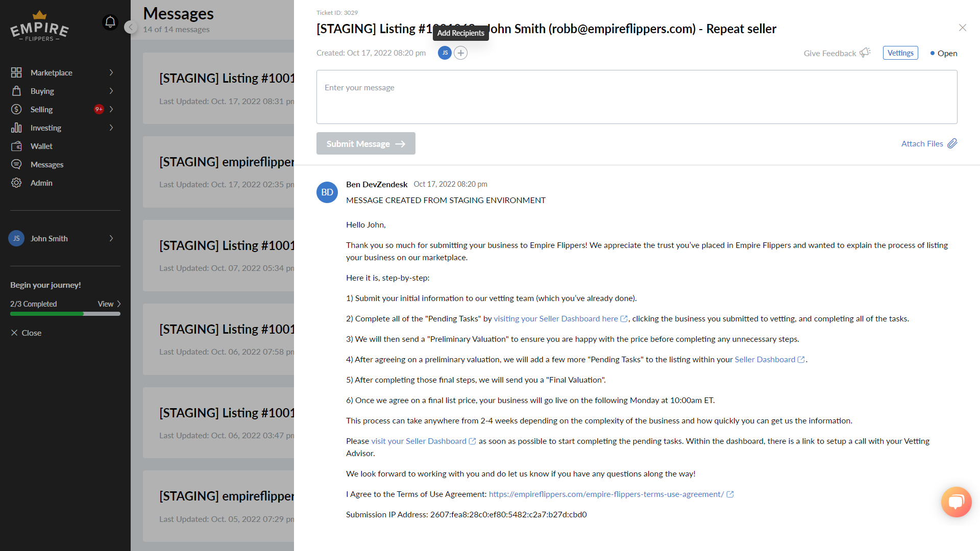Click the John Smith user name
Viewport: 980px width, 551px height.
coord(49,238)
